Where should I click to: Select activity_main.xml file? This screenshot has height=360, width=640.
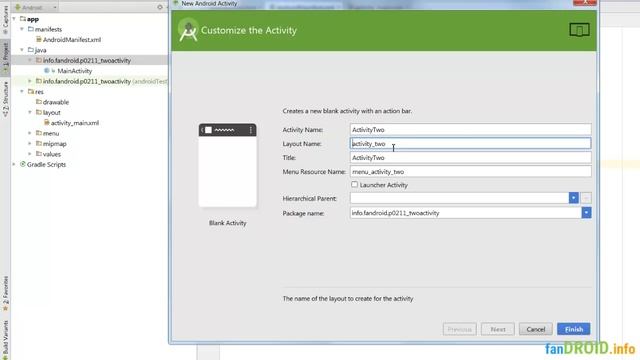pos(75,123)
